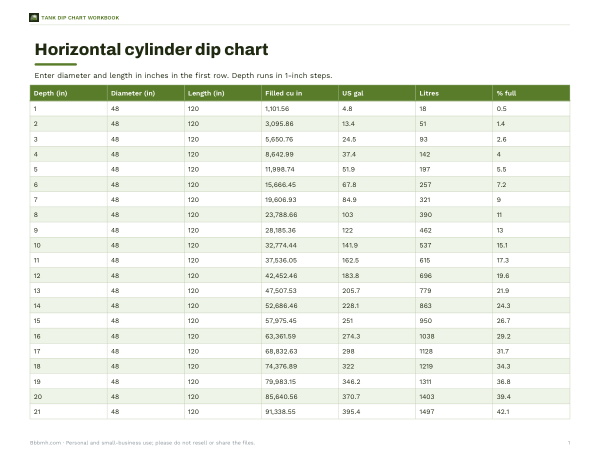Click the '37,536.05' filled volume cell

[300, 260]
